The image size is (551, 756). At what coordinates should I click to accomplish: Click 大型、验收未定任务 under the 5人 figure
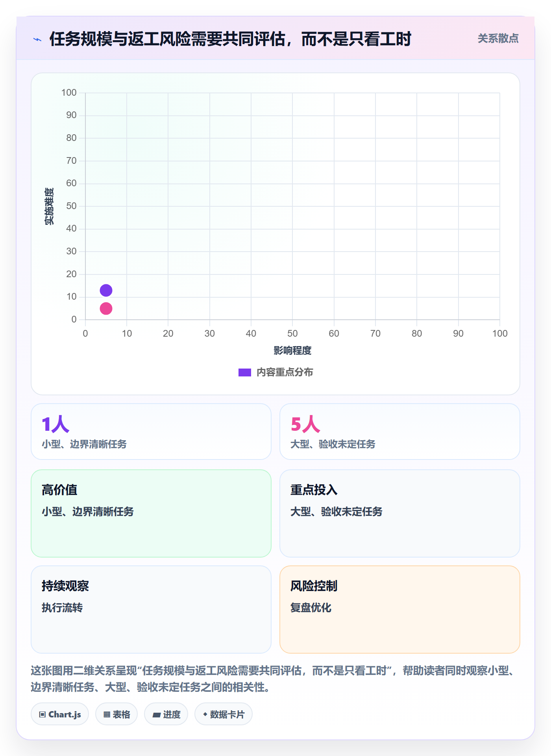pyautogui.click(x=333, y=444)
